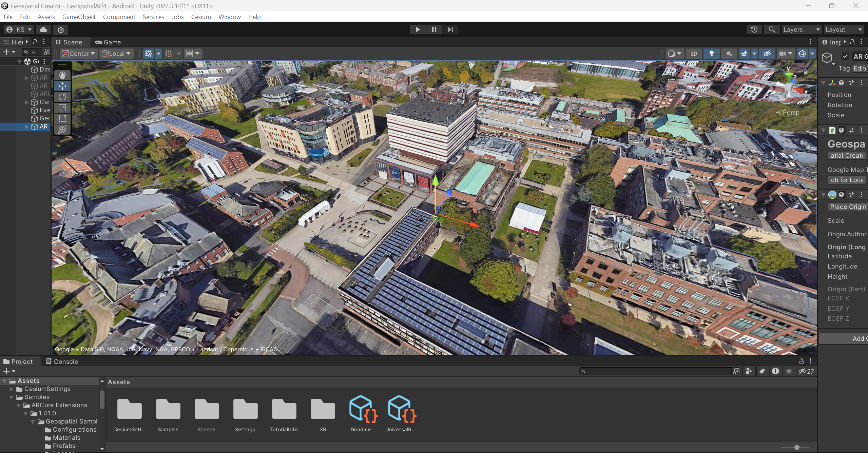The width and height of the screenshot is (868, 453).
Task: Open the Layers dropdown
Action: coord(801,29)
